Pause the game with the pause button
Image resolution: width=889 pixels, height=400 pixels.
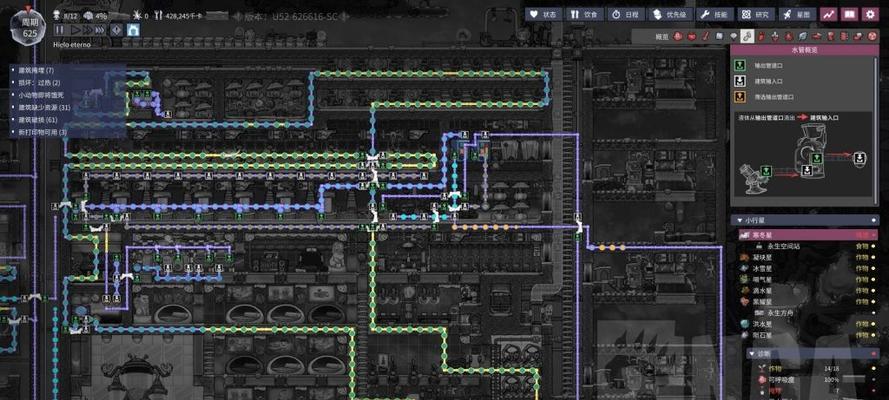(60, 29)
